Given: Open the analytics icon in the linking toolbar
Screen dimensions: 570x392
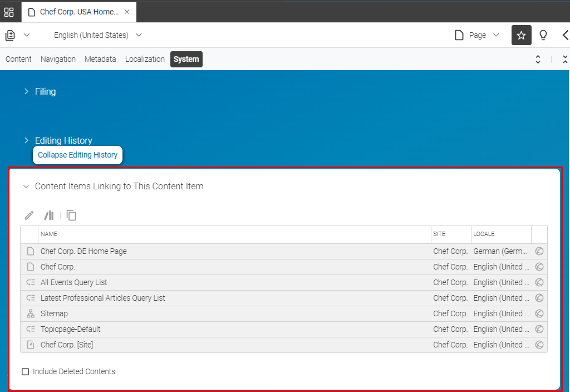Looking at the screenshot, I should point(49,215).
